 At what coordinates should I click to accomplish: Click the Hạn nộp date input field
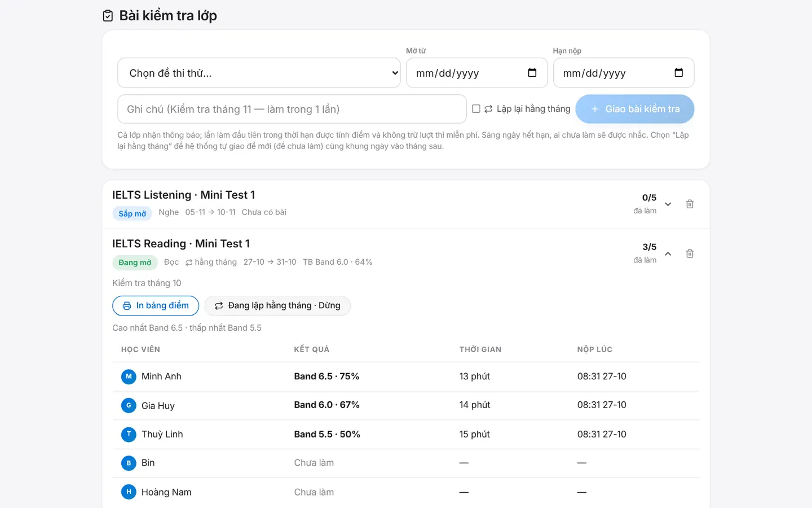pyautogui.click(x=624, y=73)
